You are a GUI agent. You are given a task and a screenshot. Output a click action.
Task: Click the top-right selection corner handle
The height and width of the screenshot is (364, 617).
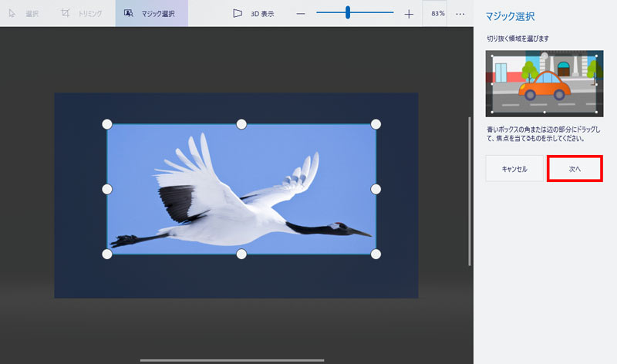pos(376,124)
